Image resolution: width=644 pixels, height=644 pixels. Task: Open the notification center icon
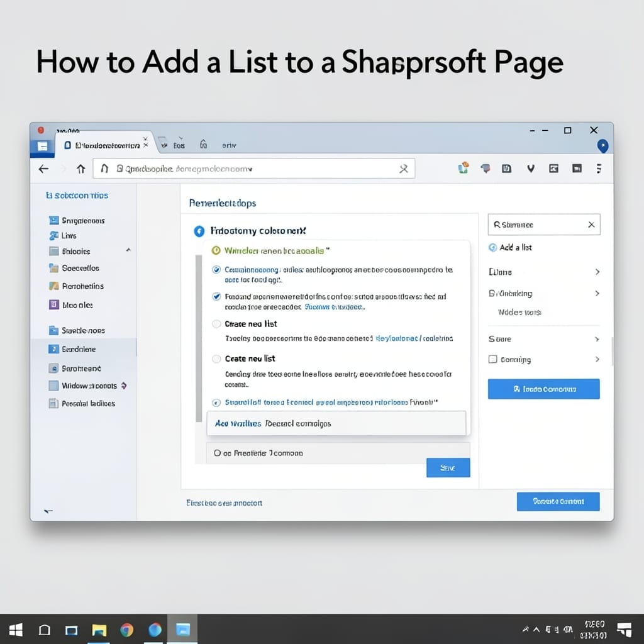tap(625, 629)
